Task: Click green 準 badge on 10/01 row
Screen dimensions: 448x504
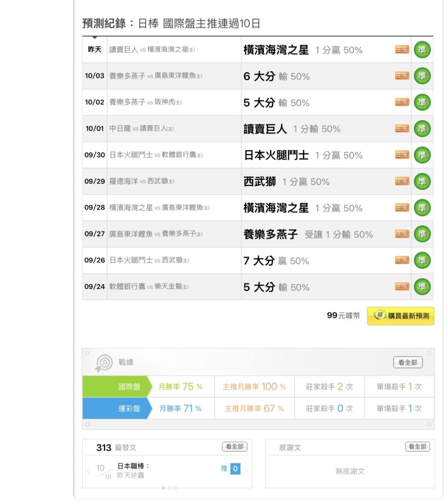Action: [422, 128]
